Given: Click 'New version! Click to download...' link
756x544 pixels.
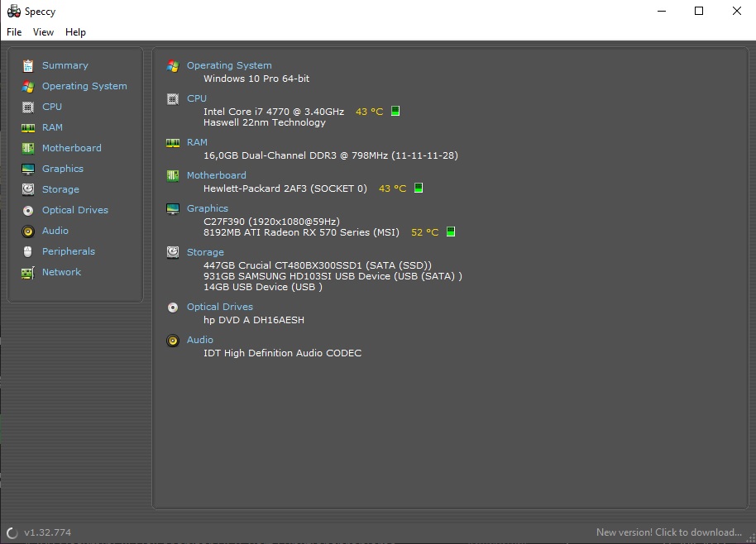Looking at the screenshot, I should pos(669,532).
